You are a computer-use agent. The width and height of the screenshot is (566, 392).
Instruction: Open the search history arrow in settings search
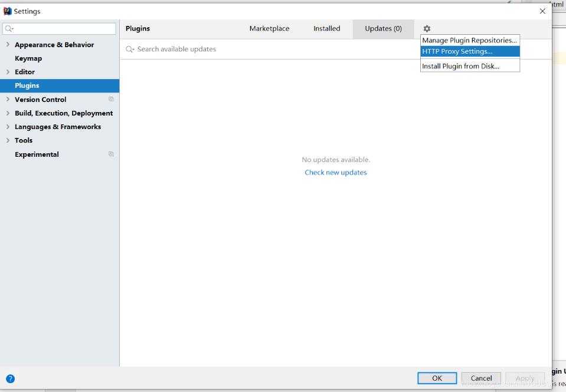12,28
